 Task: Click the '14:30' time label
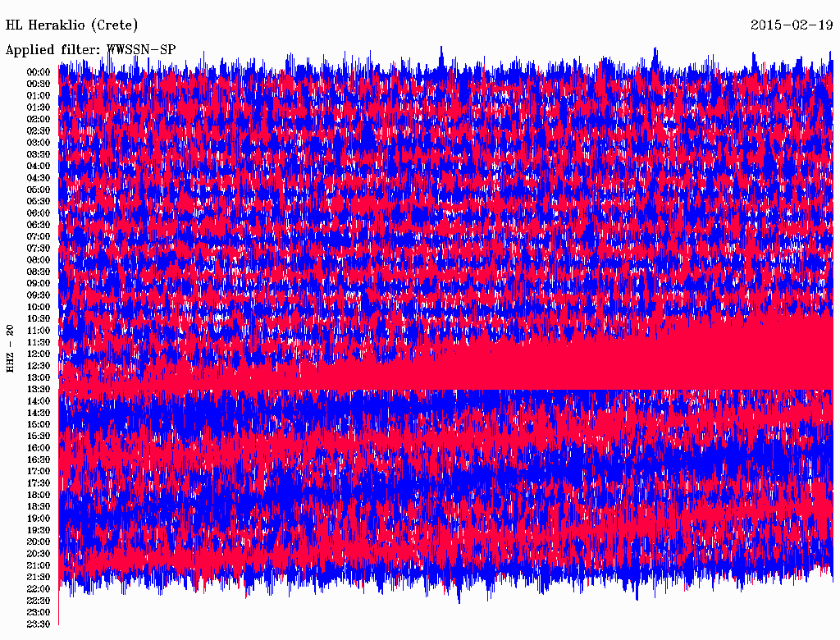[x=38, y=414]
